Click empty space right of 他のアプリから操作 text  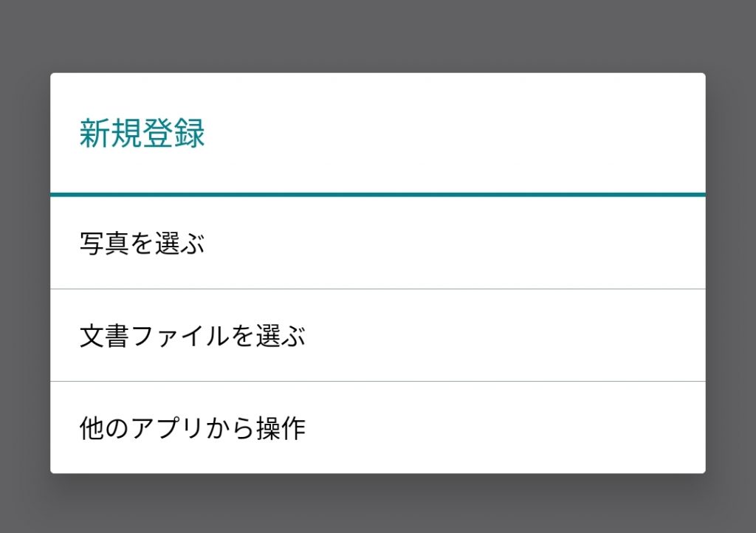517,428
